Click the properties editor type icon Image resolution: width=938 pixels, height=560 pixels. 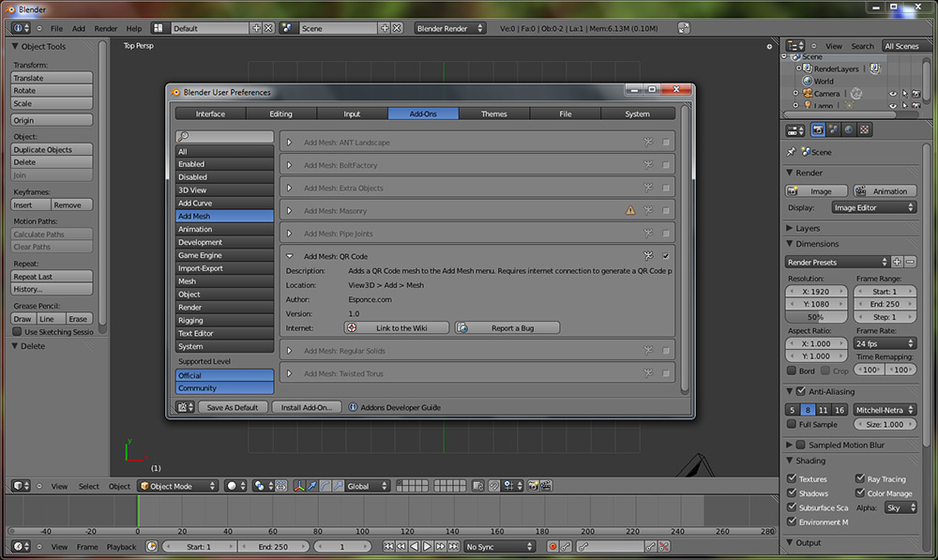(795, 129)
